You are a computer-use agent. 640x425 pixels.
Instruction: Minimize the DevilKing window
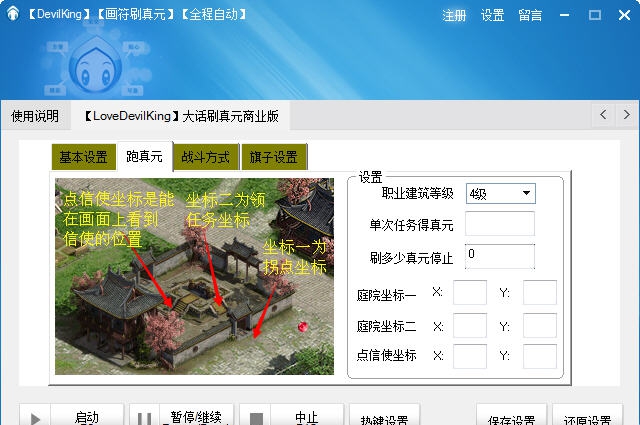(564, 15)
